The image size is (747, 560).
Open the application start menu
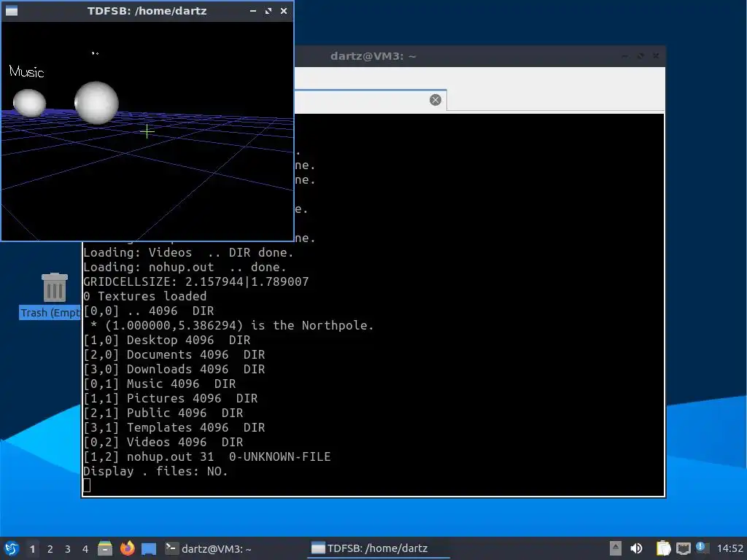tap(12, 548)
